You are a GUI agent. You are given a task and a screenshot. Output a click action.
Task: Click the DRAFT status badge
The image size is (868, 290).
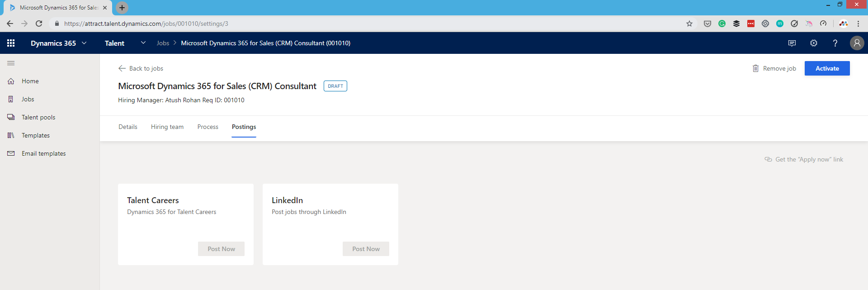[335, 86]
